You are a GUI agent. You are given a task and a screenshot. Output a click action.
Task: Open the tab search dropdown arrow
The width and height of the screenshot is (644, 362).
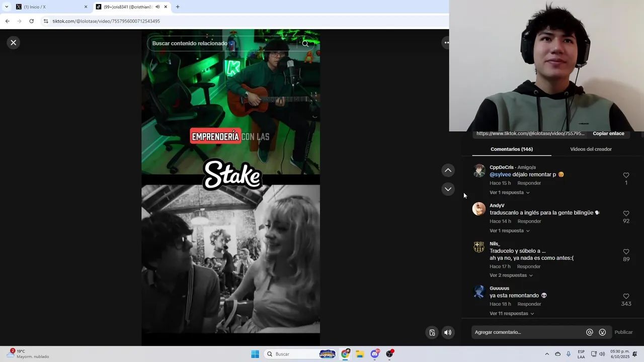coord(7,7)
